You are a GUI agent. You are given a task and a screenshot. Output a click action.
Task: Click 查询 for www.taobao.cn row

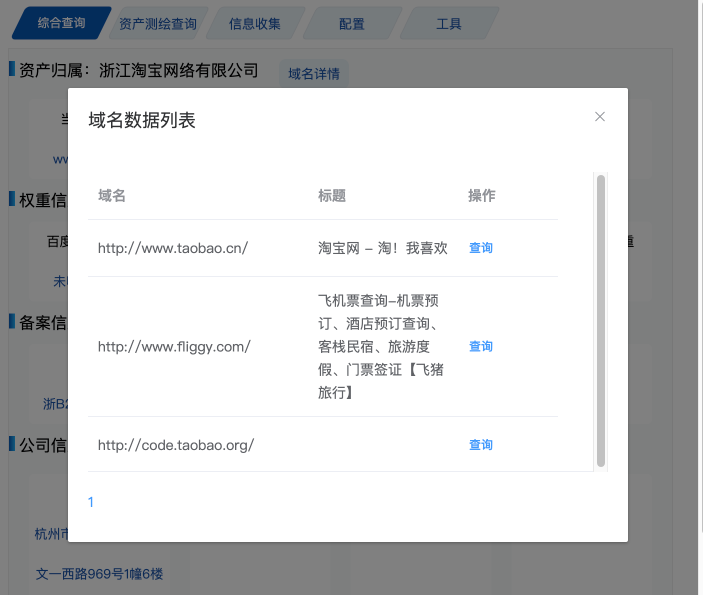481,248
